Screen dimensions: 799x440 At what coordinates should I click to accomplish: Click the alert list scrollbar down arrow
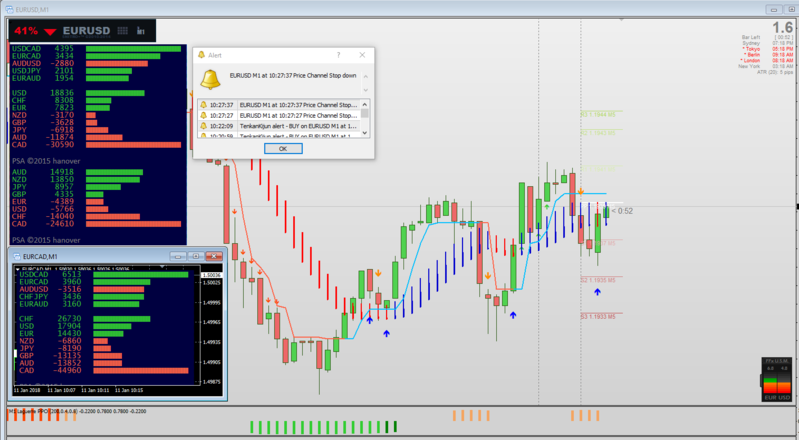click(364, 133)
